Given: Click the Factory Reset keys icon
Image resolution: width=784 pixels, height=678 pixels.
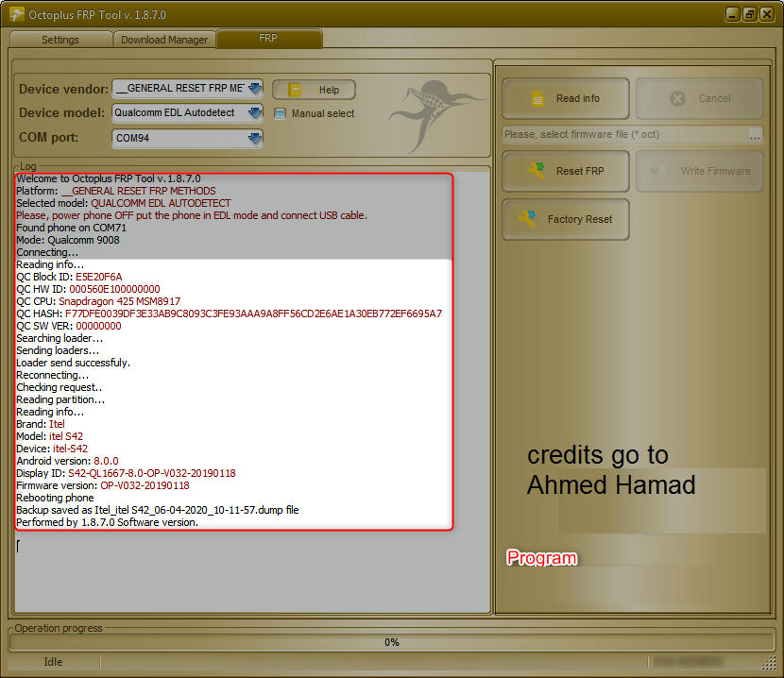Looking at the screenshot, I should [x=528, y=219].
